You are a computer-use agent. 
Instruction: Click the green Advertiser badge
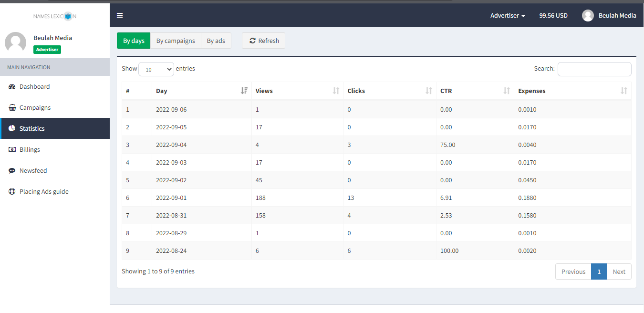tap(47, 50)
